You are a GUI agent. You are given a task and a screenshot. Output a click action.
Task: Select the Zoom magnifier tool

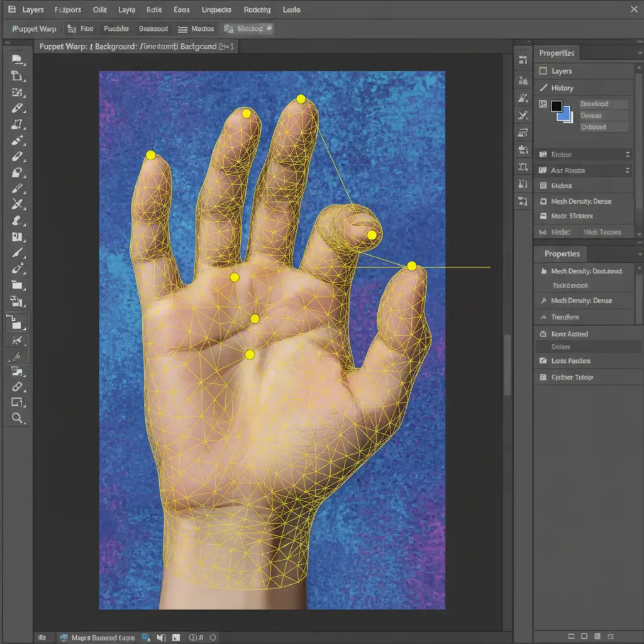(17, 418)
